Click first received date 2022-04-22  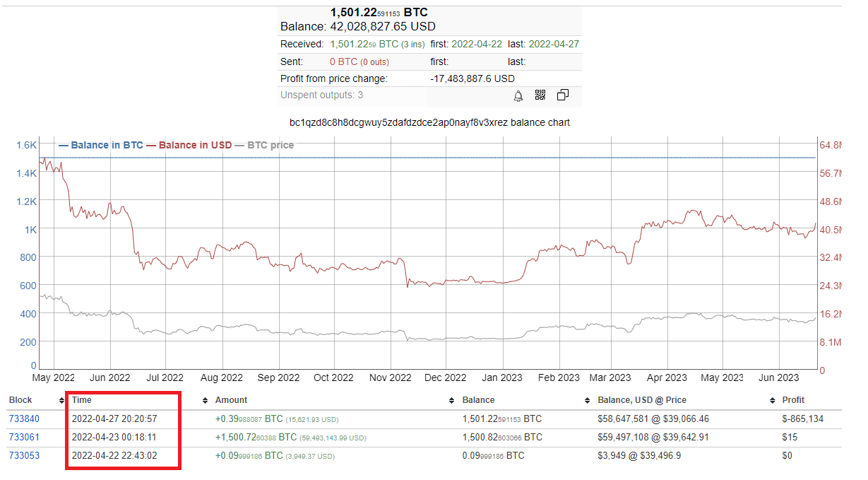click(477, 45)
